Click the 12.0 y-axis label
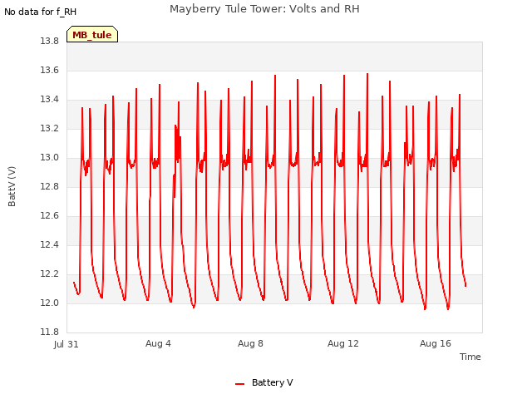The image size is (532, 399). [50, 303]
